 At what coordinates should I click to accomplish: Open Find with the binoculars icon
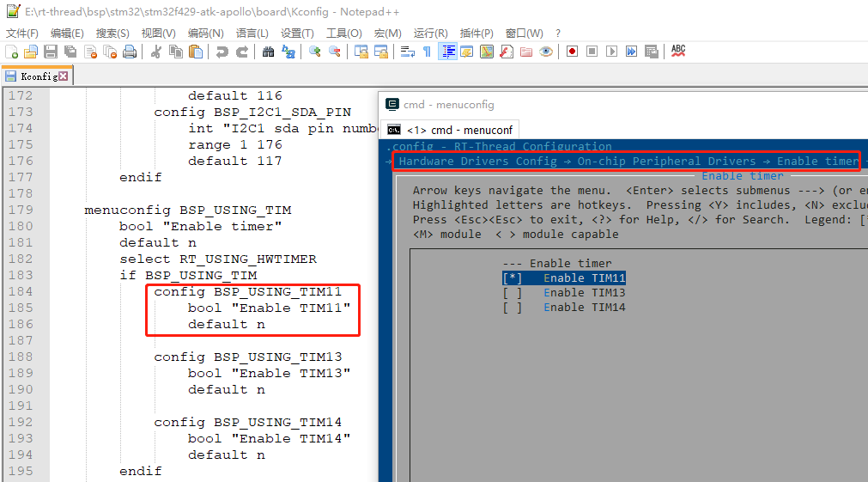pos(269,52)
